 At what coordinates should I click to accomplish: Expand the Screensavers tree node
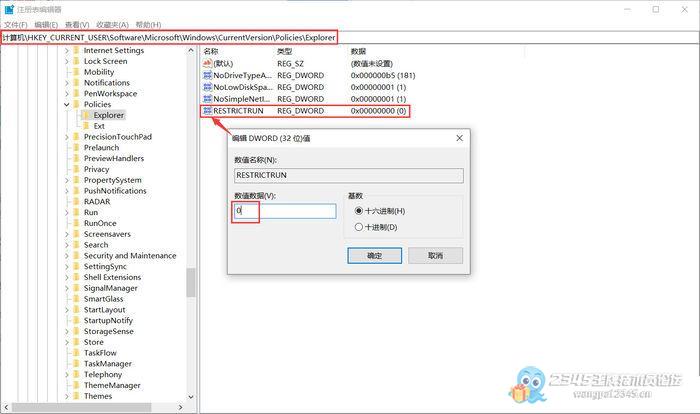pos(67,234)
